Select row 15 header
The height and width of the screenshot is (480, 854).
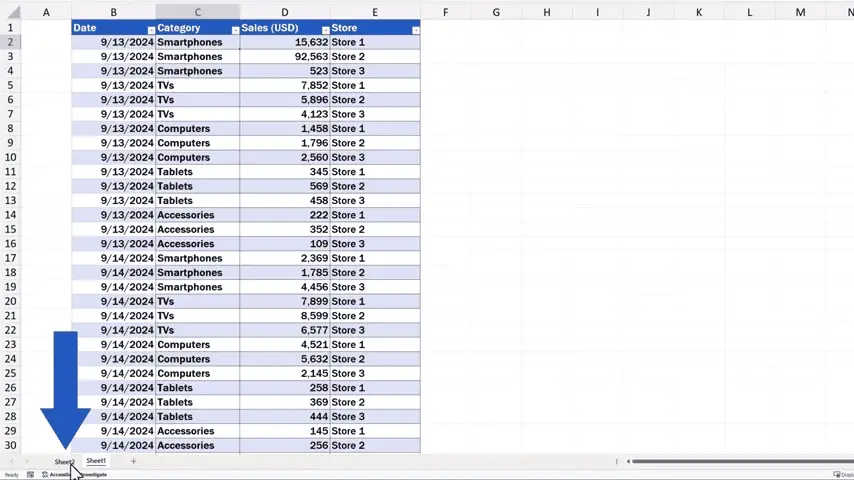[x=11, y=229]
